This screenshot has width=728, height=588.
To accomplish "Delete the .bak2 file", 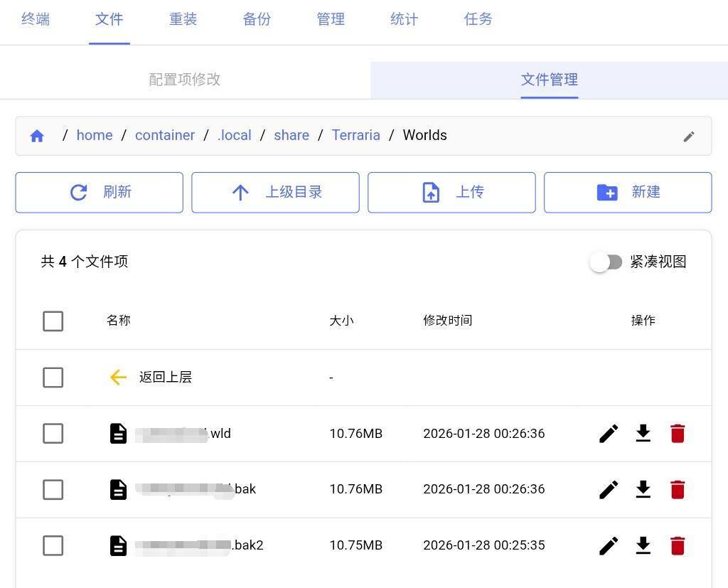I will click(x=678, y=546).
